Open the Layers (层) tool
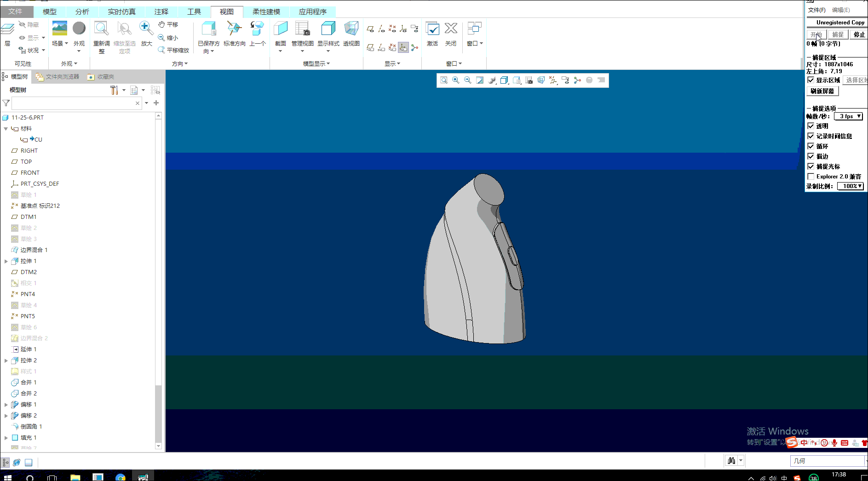 pos(7,33)
